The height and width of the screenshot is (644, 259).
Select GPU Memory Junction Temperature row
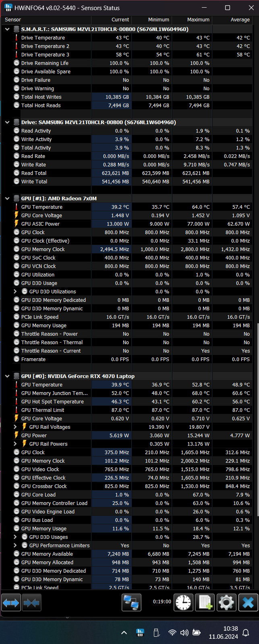point(126,393)
